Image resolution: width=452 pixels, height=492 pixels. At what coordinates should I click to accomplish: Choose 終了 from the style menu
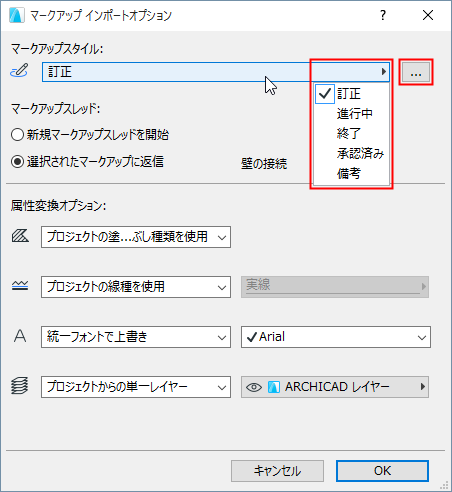(x=352, y=134)
